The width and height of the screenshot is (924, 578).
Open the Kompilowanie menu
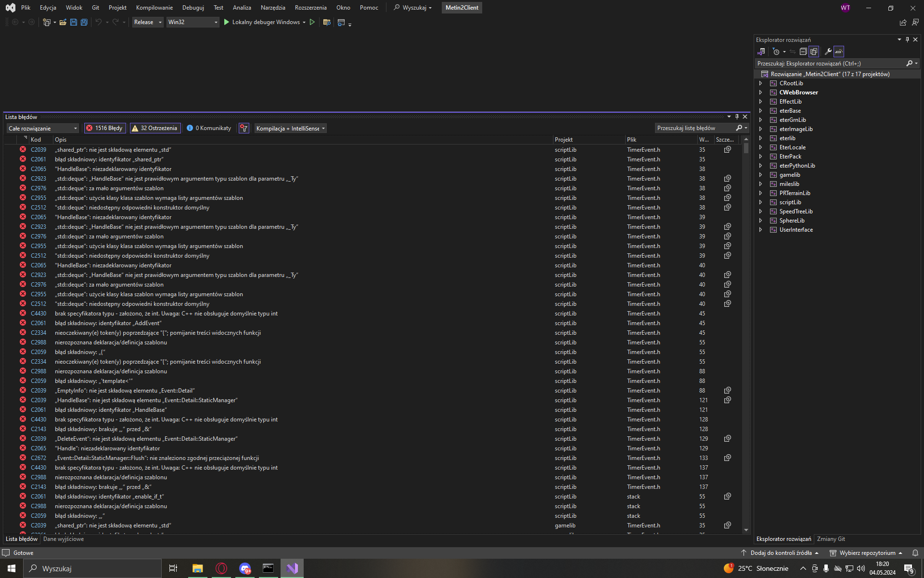point(154,8)
